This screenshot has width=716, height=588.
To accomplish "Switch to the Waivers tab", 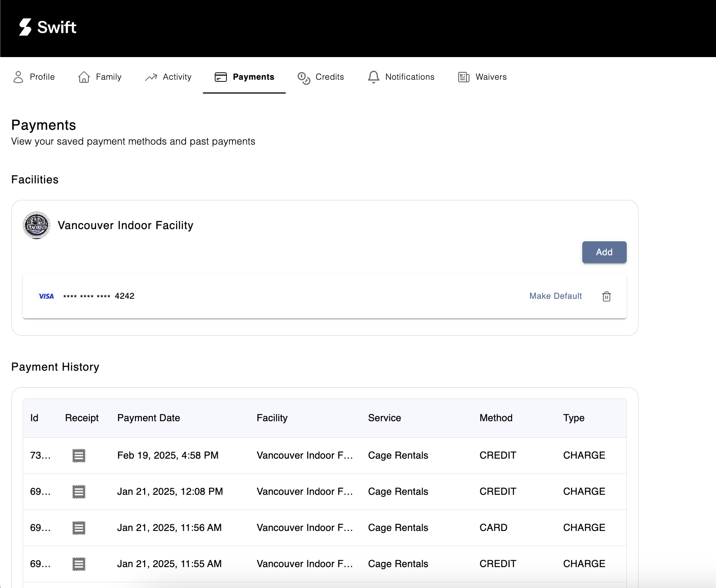I will (x=482, y=77).
